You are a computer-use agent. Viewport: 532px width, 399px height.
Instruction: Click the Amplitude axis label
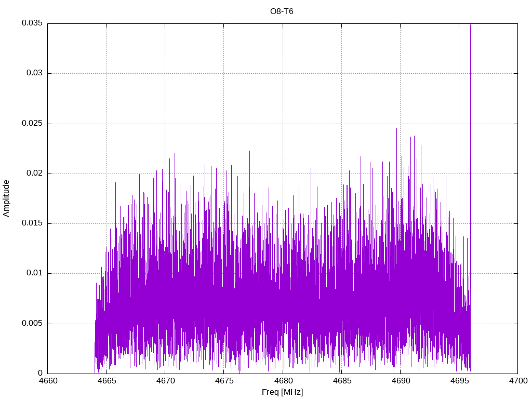click(x=6, y=198)
